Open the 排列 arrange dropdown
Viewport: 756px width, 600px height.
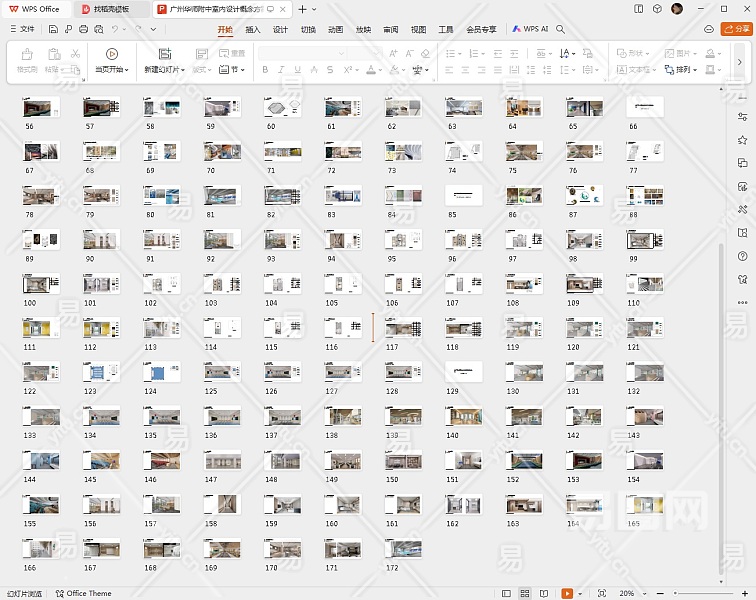point(688,70)
